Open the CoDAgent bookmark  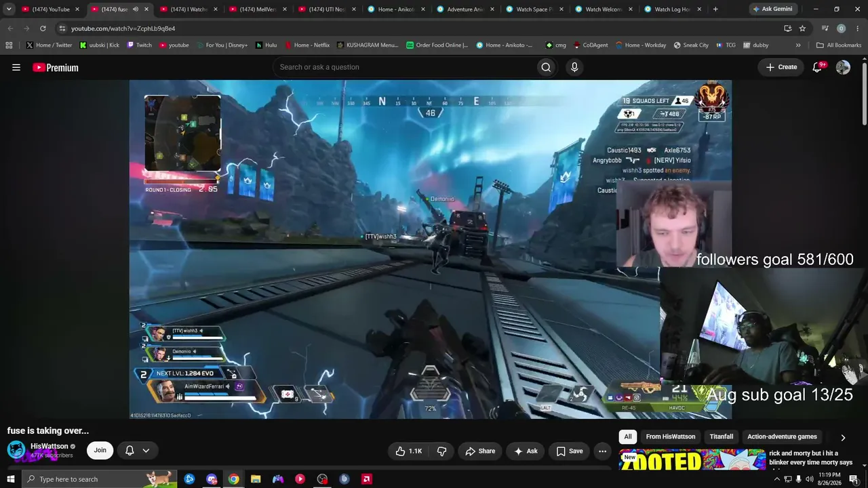tap(591, 45)
